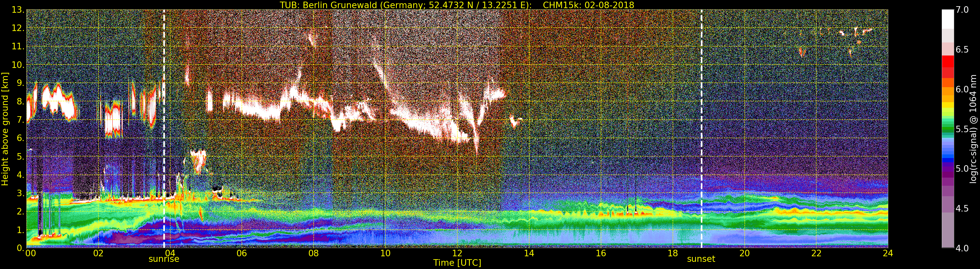Viewport: 980px width, 269px height.
Task: Click the time axis tick label '06'
Action: pos(242,253)
